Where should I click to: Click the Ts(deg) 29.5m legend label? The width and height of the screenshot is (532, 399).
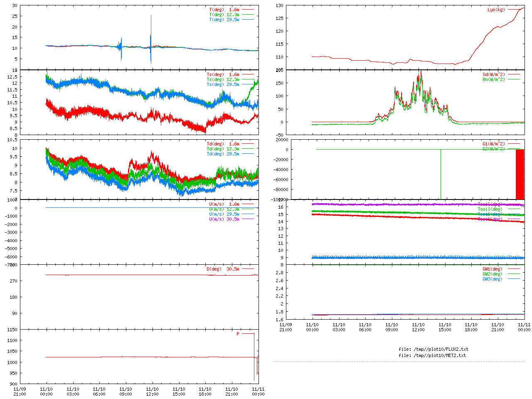tap(223, 84)
